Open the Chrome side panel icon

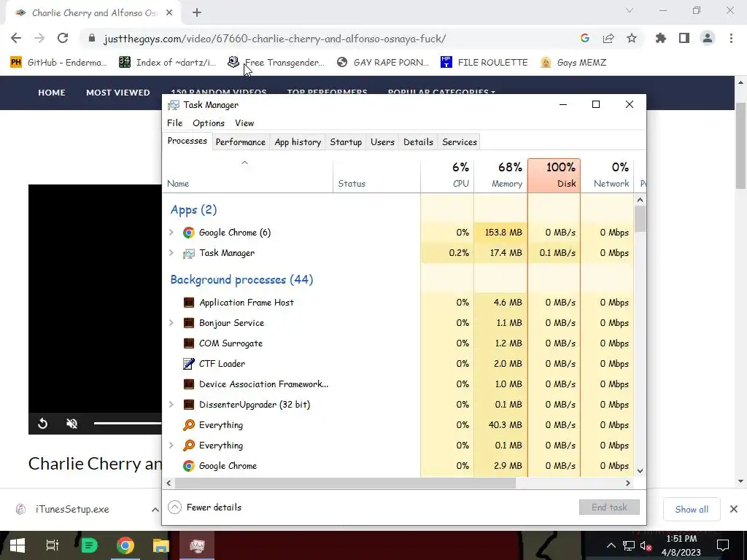[x=684, y=38]
